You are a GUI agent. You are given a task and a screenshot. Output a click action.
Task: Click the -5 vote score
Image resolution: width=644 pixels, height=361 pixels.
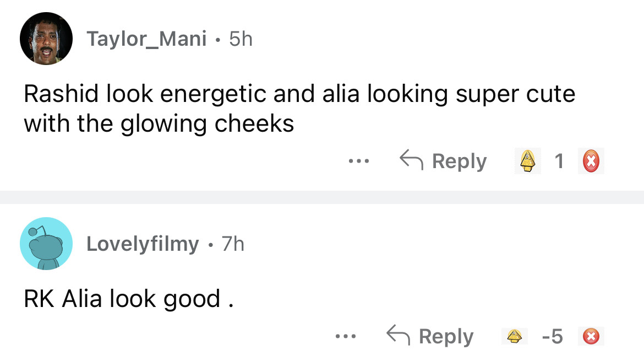pos(552,336)
